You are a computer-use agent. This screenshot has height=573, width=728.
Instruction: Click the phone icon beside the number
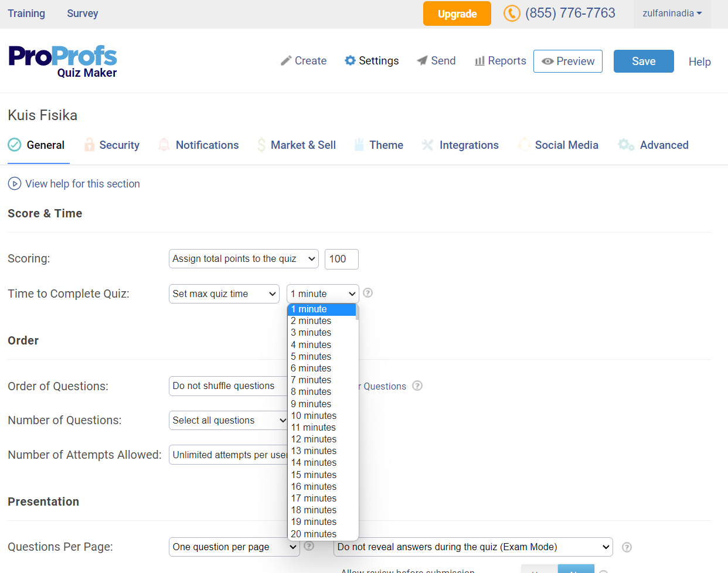tap(511, 13)
